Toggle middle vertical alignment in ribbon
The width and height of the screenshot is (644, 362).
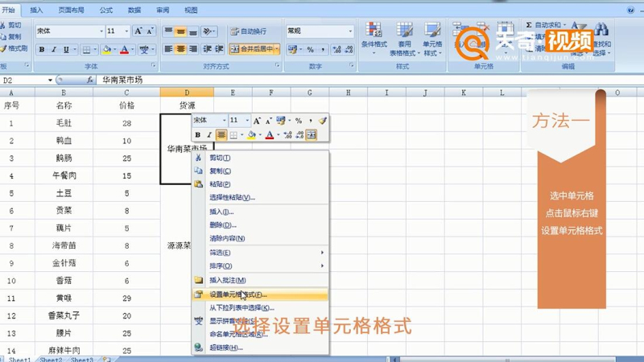pos(180,31)
